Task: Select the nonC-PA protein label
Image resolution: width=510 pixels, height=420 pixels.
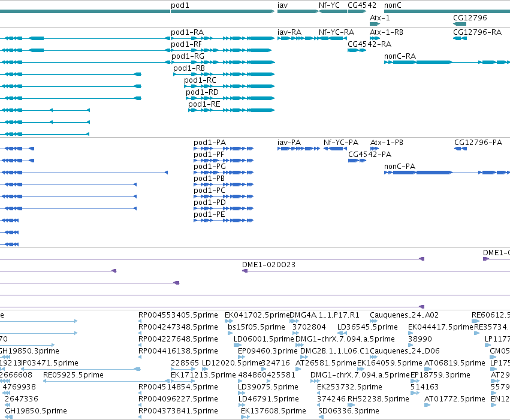Action: (x=400, y=167)
